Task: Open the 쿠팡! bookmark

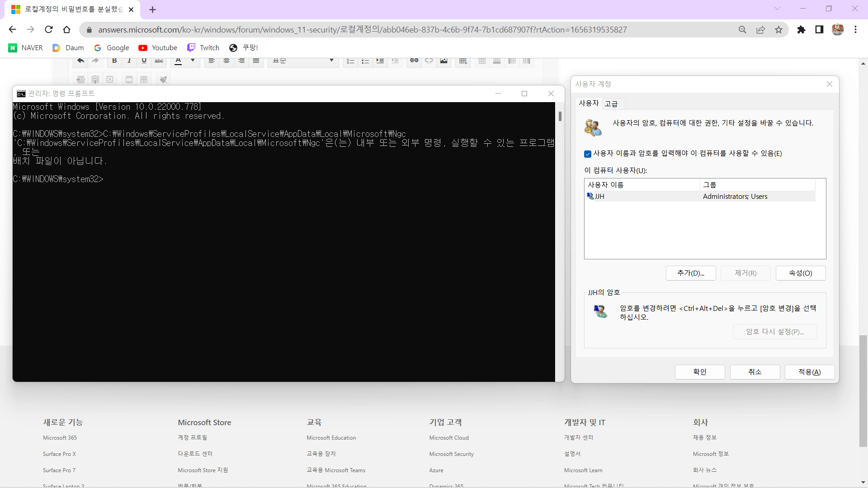Action: pyautogui.click(x=244, y=48)
